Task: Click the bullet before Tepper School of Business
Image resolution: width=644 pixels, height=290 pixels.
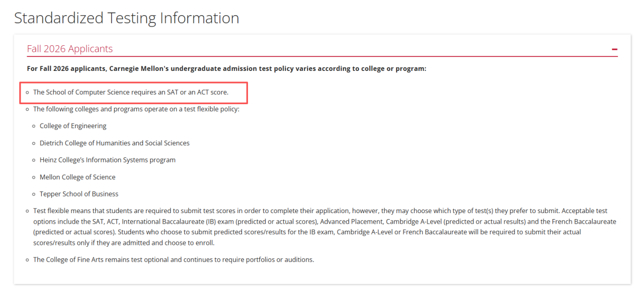Action: 34,194
